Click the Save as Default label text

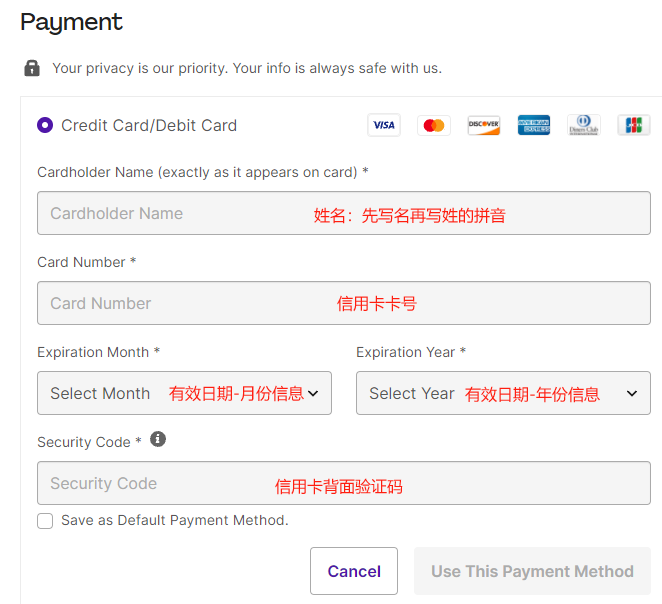coord(174,520)
